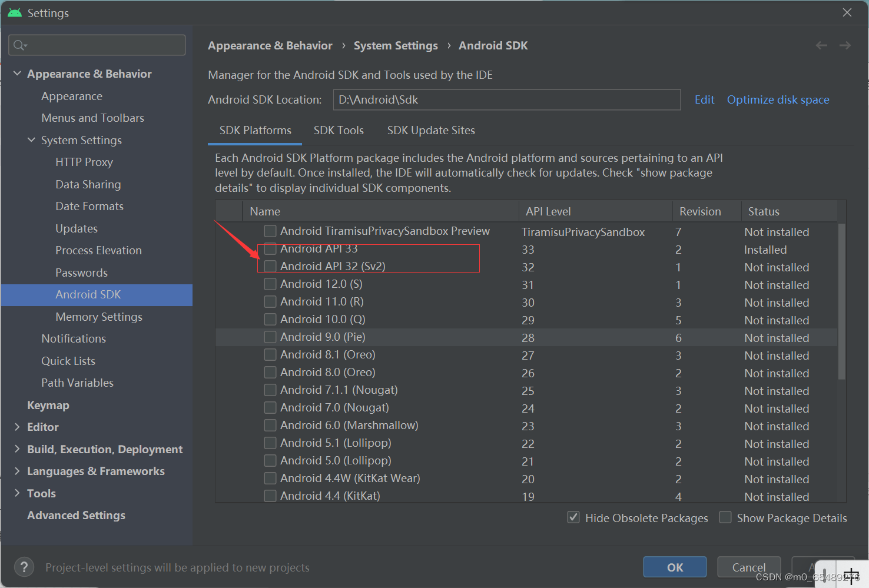Image resolution: width=869 pixels, height=588 pixels.
Task: Click the TiramisuPrivacySandbox API level cell
Action: (583, 232)
